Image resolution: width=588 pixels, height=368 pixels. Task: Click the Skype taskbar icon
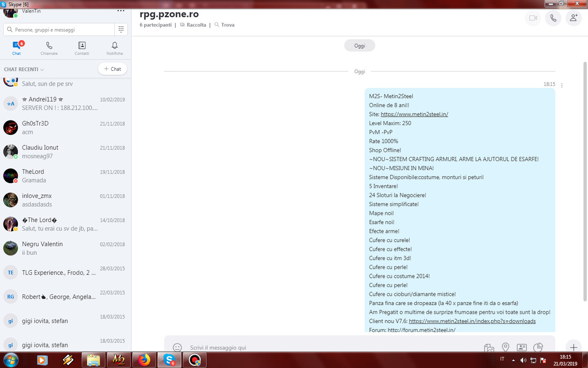point(169,360)
